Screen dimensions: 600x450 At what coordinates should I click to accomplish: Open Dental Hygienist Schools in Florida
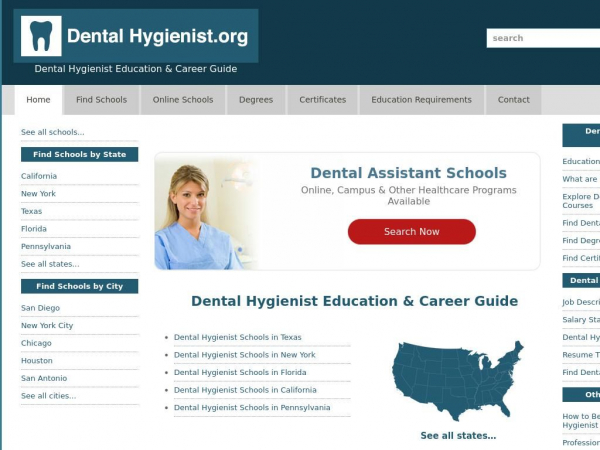pyautogui.click(x=240, y=372)
